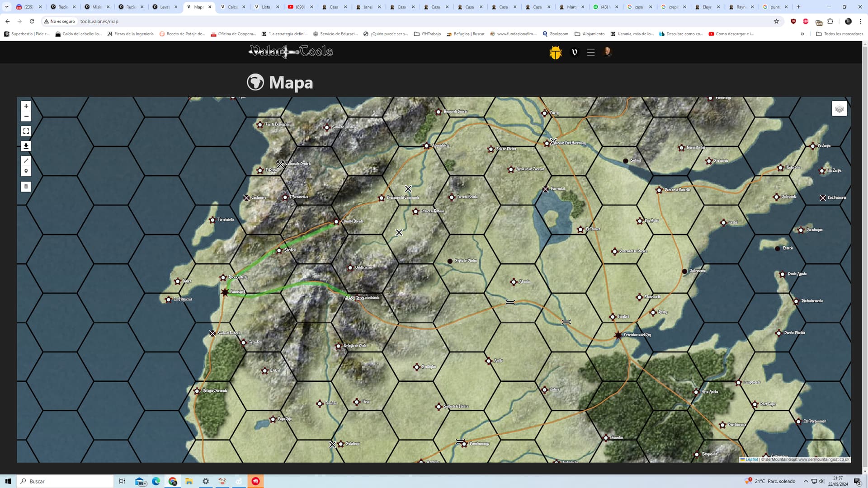This screenshot has width=868, height=488.
Task: Open a new browser tab
Action: point(798,7)
